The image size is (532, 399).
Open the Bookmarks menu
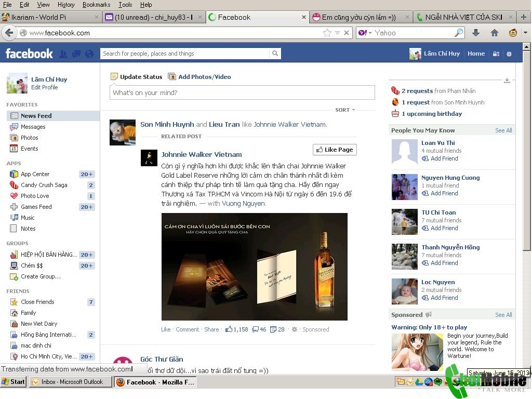(96, 5)
